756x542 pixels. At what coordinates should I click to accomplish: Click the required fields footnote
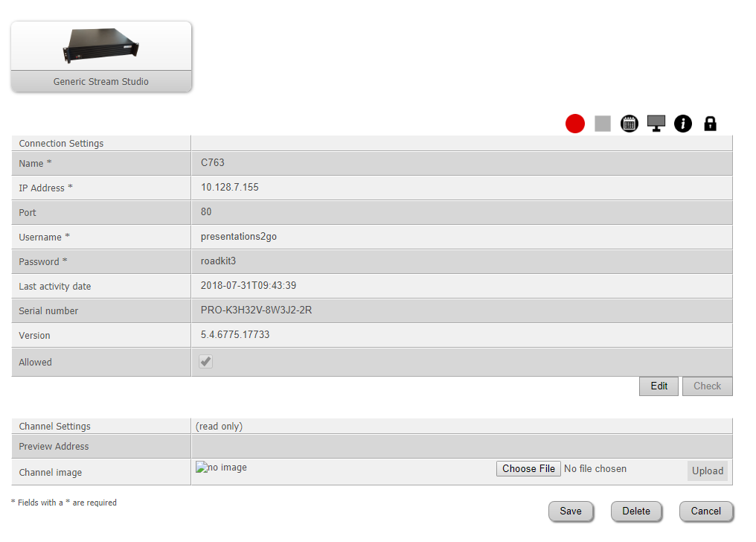point(64,503)
